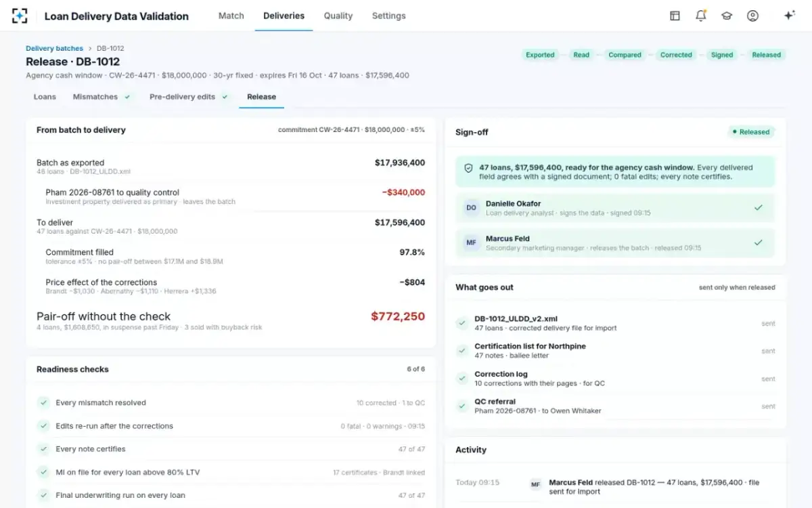The height and width of the screenshot is (508, 812).
Task: Click the -$804 price effect value
Action: pos(412,282)
